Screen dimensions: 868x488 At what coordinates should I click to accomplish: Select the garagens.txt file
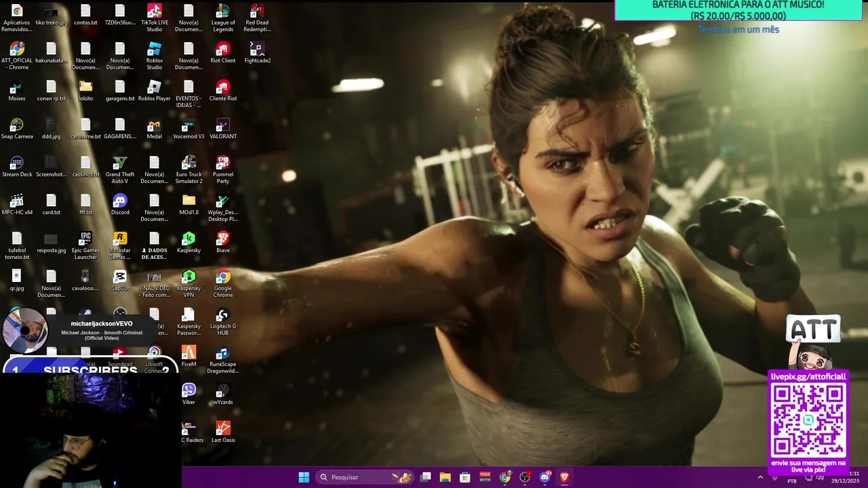(x=120, y=91)
